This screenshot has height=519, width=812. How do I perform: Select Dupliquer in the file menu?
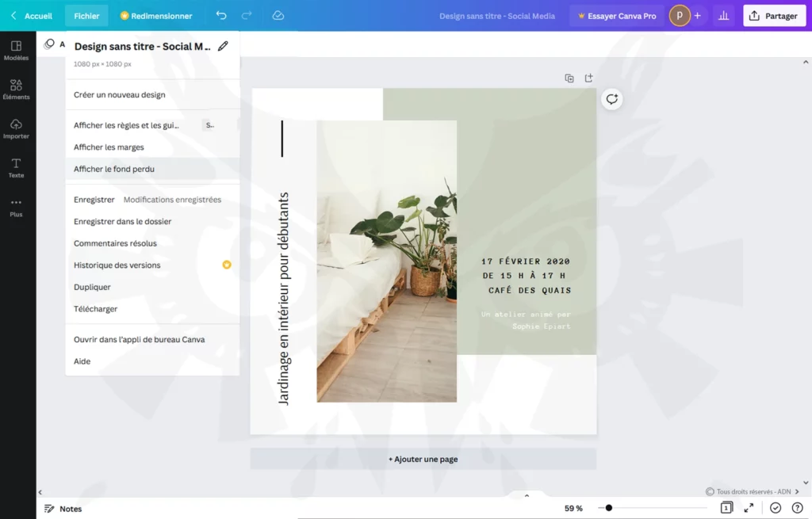tap(152, 287)
